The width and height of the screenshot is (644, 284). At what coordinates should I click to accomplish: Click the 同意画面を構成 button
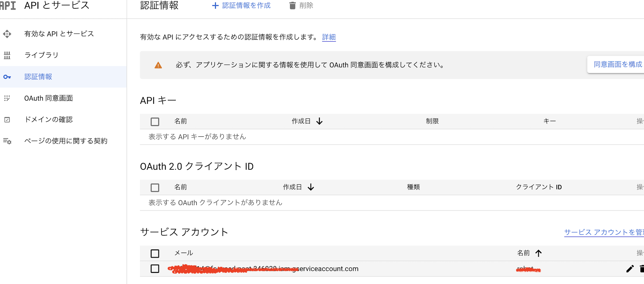[618, 64]
